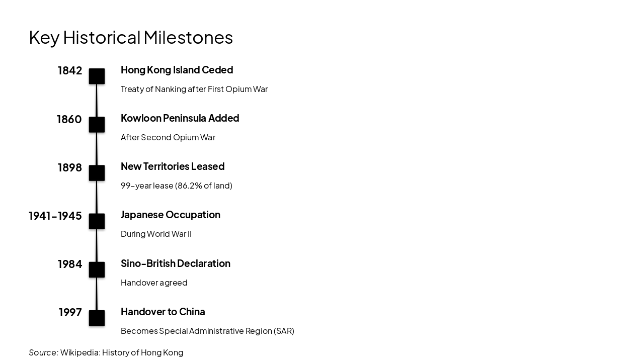Click the 1997 timeline marker square

pos(97,318)
